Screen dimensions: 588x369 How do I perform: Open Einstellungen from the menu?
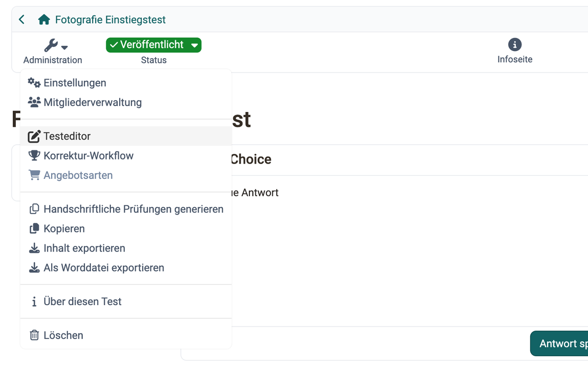pos(126,83)
